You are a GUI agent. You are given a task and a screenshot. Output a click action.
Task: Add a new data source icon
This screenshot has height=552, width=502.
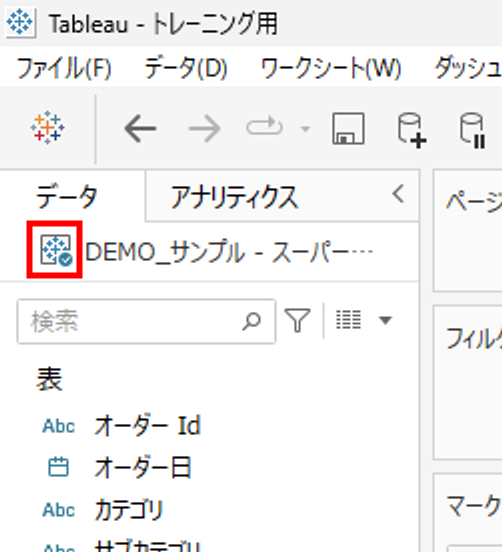tap(412, 130)
